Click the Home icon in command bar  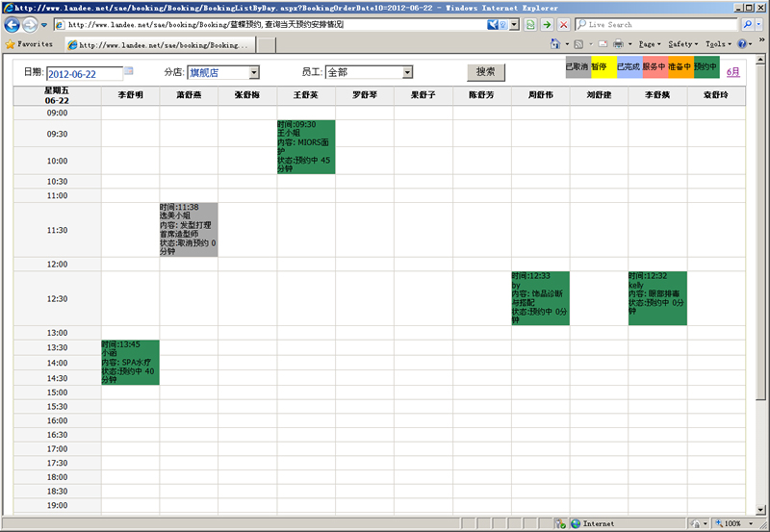click(x=556, y=44)
